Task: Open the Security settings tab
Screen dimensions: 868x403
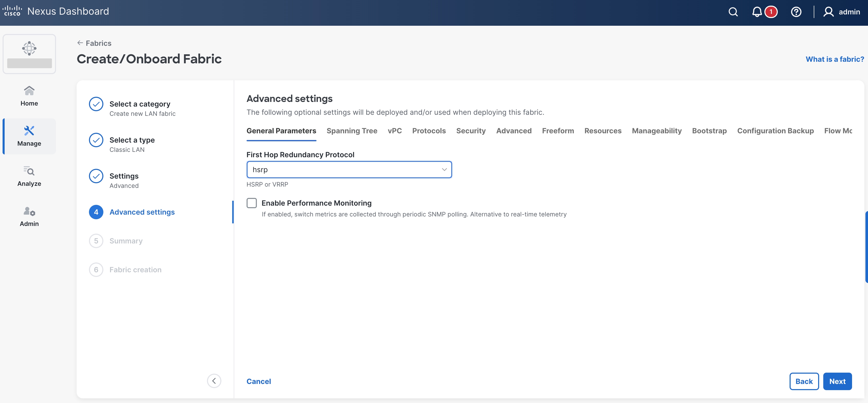Action: click(x=471, y=131)
